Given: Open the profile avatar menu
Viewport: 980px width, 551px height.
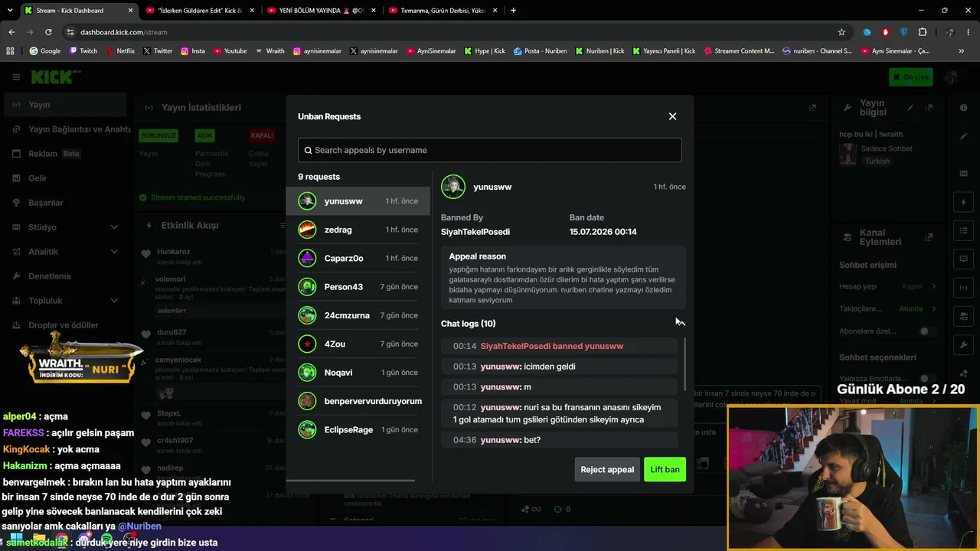Looking at the screenshot, I should pos(952,77).
